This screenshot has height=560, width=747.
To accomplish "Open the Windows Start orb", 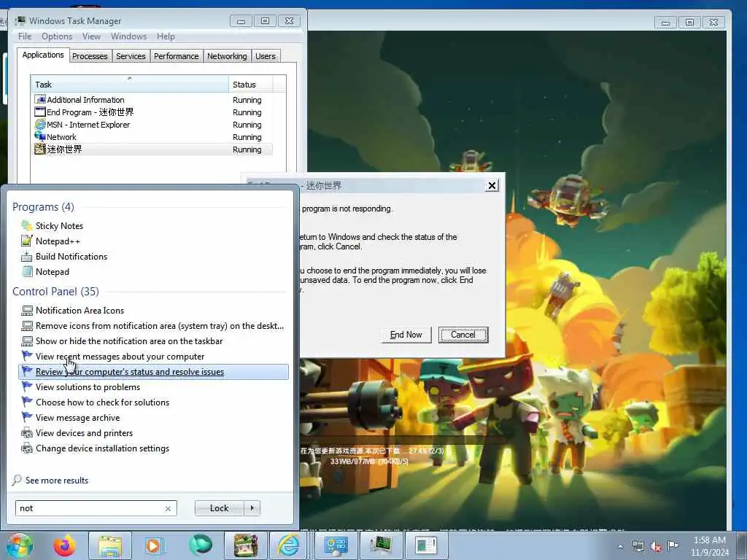I will 19,545.
